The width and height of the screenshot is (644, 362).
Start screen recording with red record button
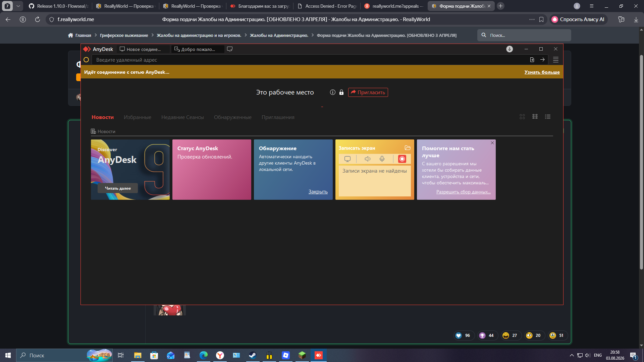(x=402, y=159)
